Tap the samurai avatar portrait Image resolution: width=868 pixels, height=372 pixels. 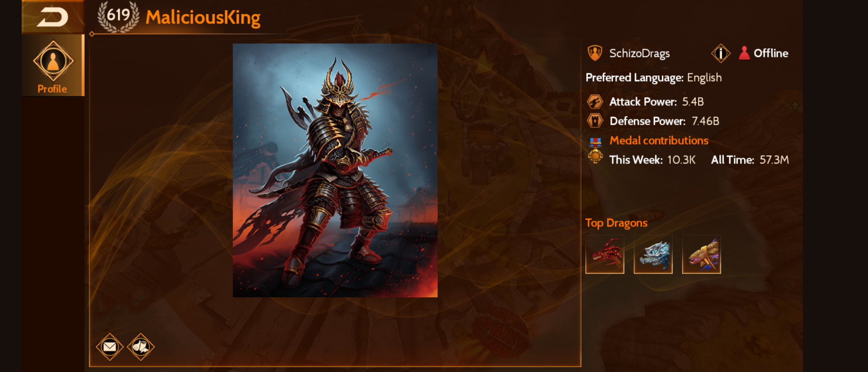(x=335, y=170)
